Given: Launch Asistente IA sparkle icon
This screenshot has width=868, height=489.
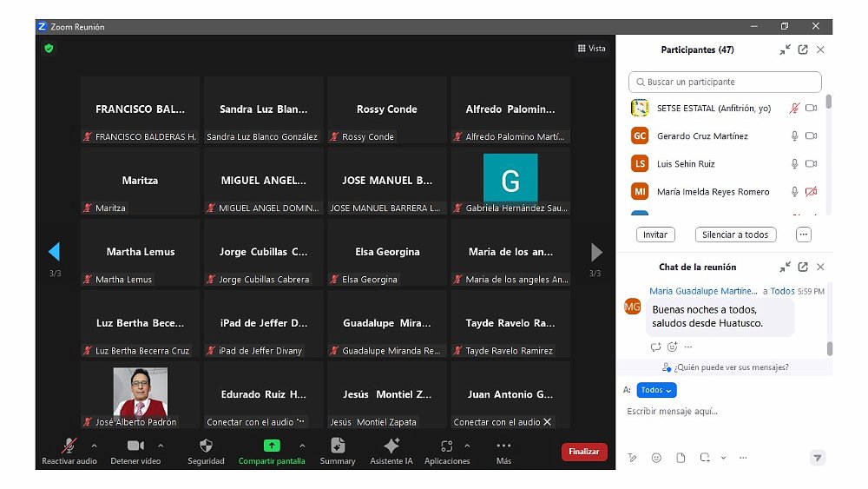Looking at the screenshot, I should [391, 446].
